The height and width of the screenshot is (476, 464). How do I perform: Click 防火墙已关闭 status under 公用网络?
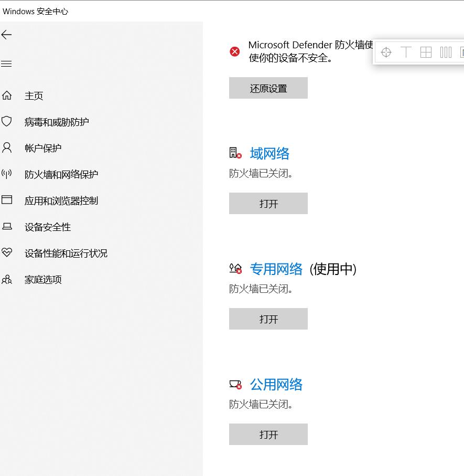click(261, 404)
